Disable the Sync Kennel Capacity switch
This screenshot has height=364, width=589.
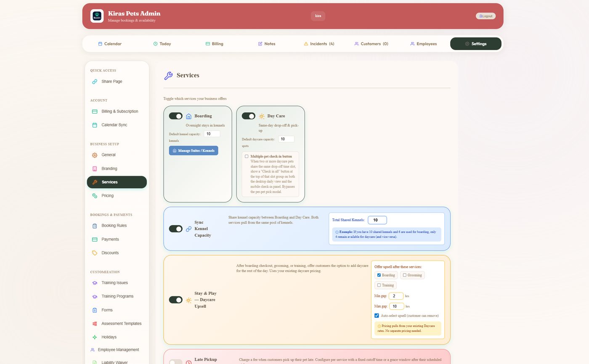click(x=175, y=229)
